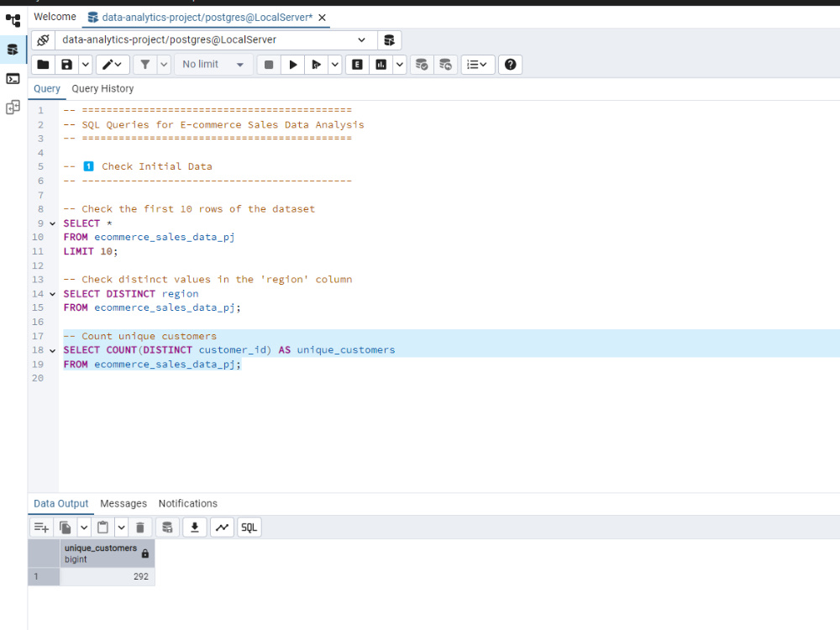
Task: Show the SQL for results
Action: (249, 528)
